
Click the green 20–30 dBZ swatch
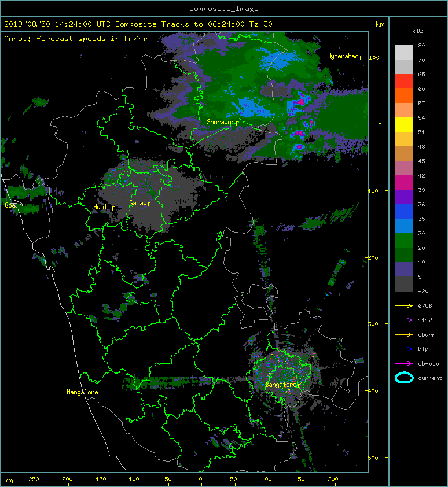404,240
